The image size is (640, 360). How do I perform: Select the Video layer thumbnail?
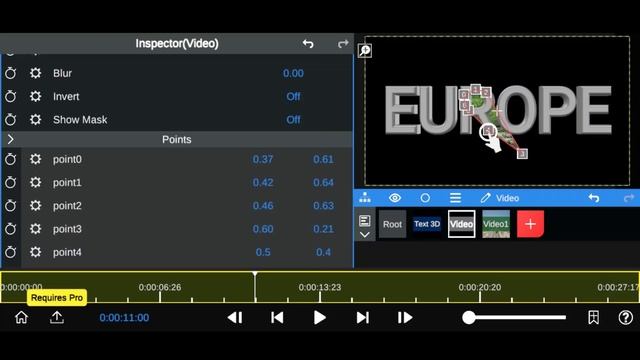coord(462,224)
